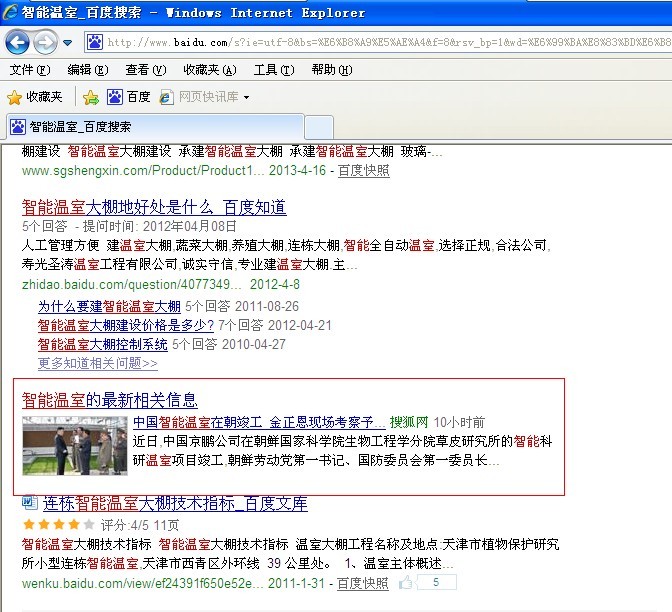Open a new blank tab button
672x612 pixels.
pyautogui.click(x=318, y=127)
